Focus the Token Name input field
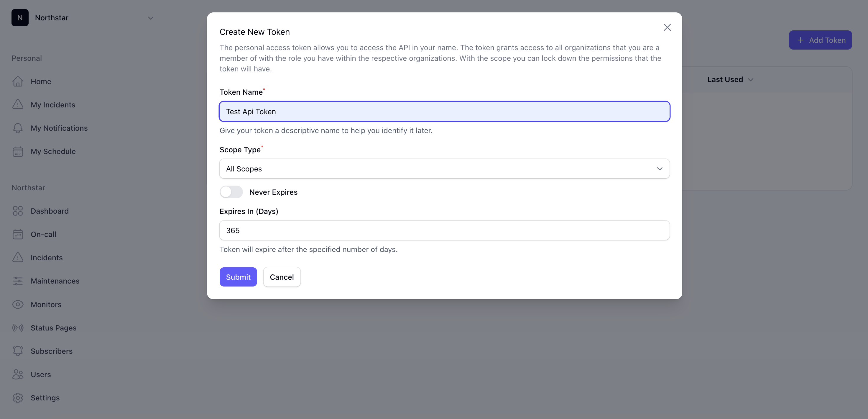The image size is (868, 419). click(x=444, y=111)
